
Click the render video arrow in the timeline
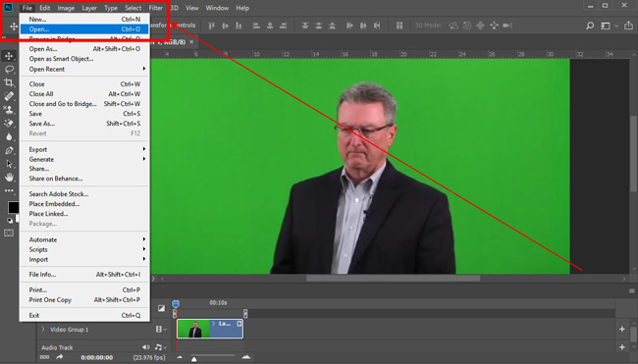coord(60,357)
